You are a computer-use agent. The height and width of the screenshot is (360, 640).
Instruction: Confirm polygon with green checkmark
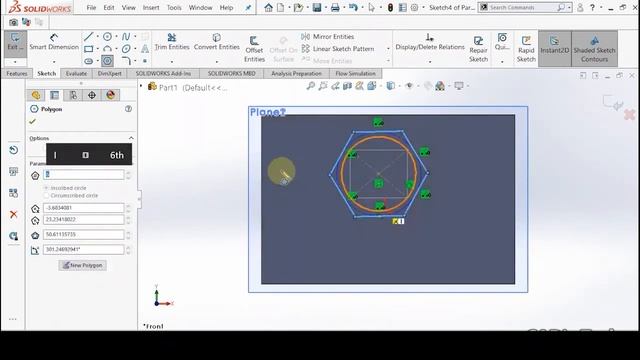pos(33,122)
